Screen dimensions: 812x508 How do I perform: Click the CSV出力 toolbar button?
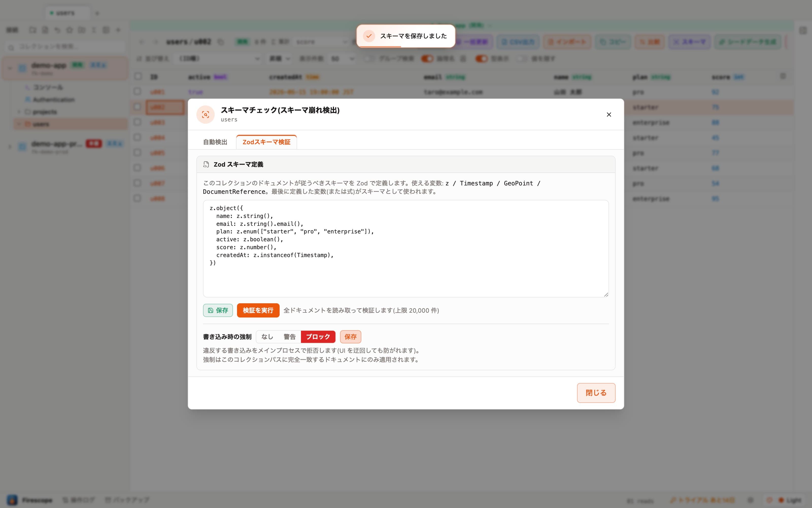518,42
